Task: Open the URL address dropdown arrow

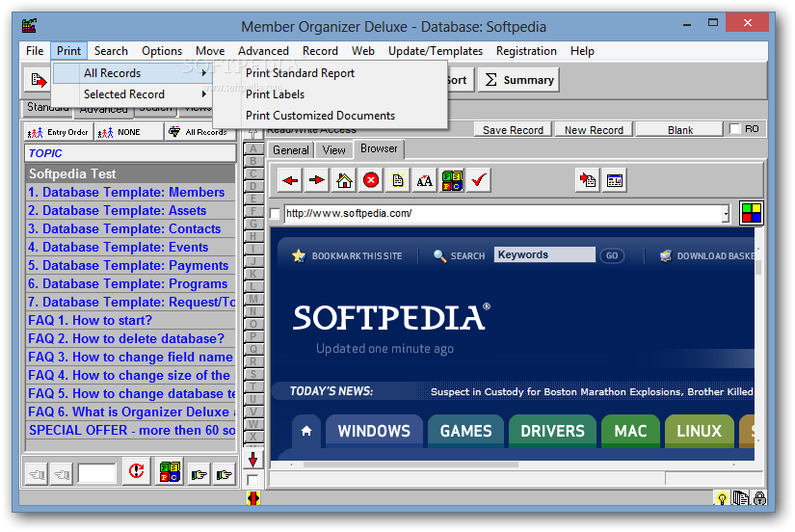Action: coord(726,214)
